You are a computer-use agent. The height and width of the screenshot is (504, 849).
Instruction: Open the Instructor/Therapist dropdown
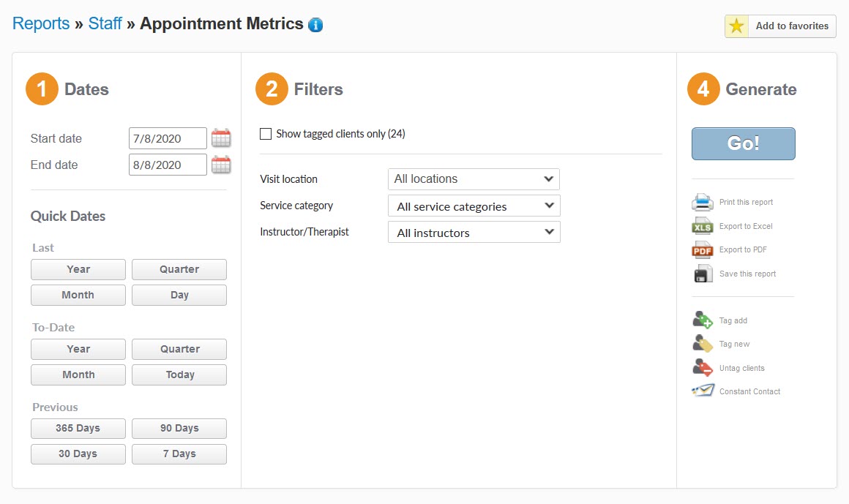474,232
